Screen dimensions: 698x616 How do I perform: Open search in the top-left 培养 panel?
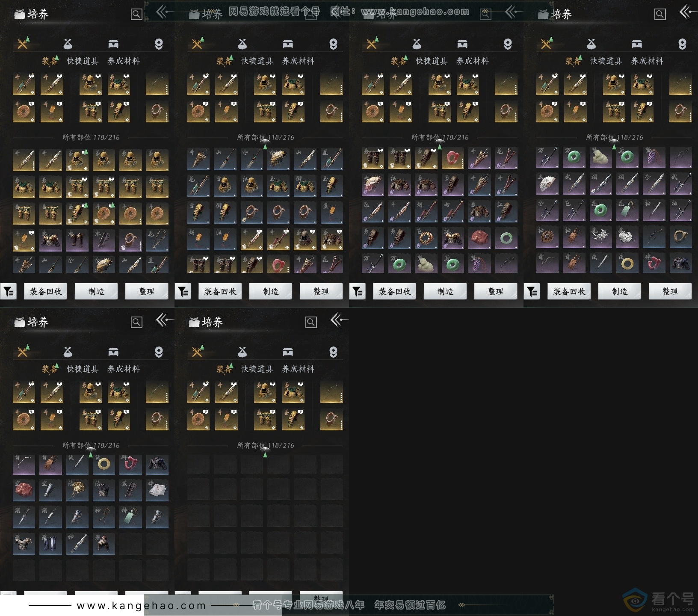pyautogui.click(x=136, y=15)
